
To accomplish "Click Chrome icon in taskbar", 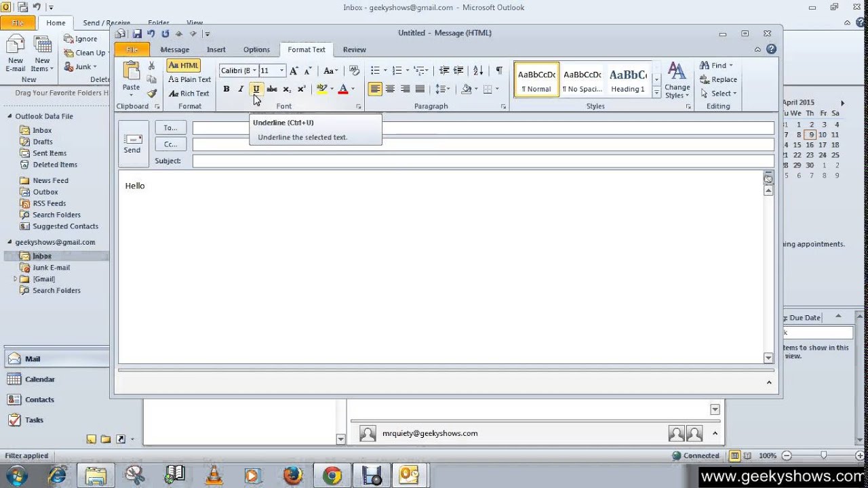I will 332,475.
